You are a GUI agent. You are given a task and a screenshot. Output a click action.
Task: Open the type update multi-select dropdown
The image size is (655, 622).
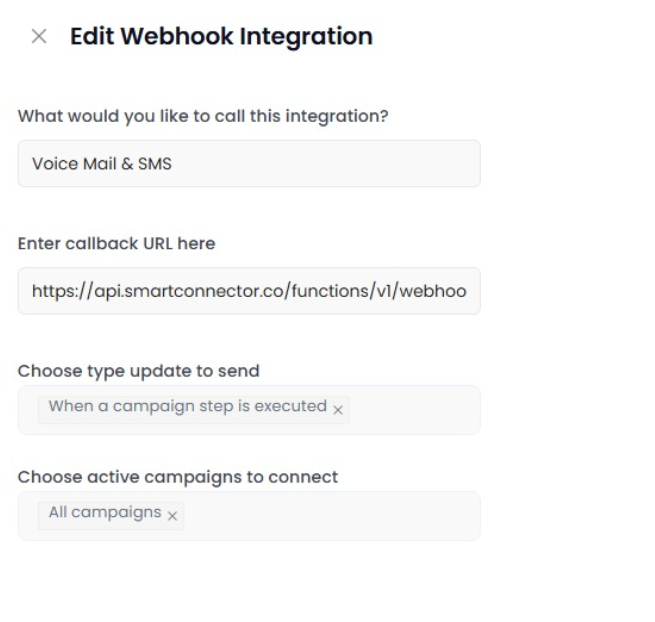[249, 410]
